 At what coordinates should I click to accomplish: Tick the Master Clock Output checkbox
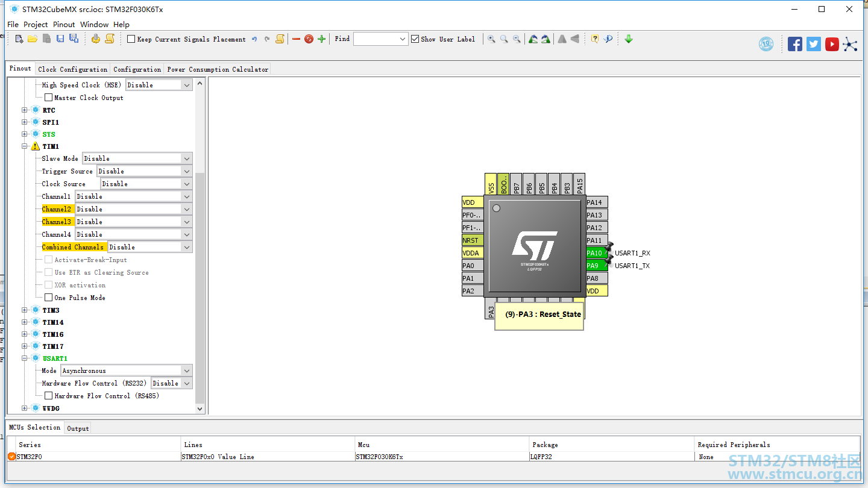click(x=49, y=98)
